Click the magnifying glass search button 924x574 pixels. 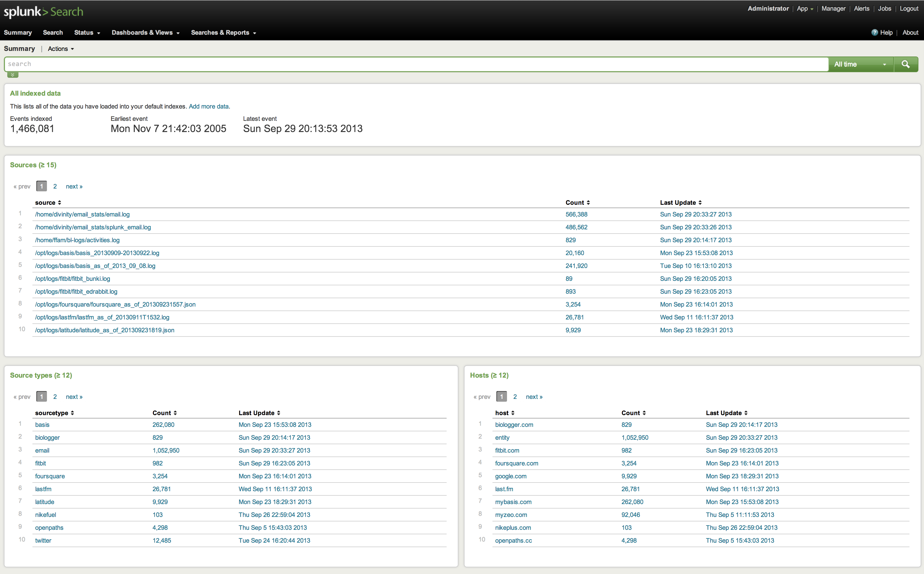point(906,64)
